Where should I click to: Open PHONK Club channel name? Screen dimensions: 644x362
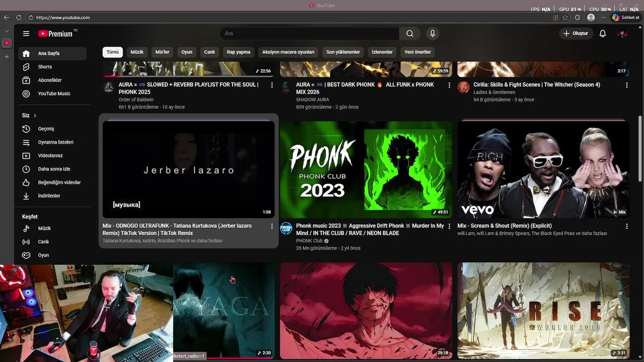click(x=309, y=241)
